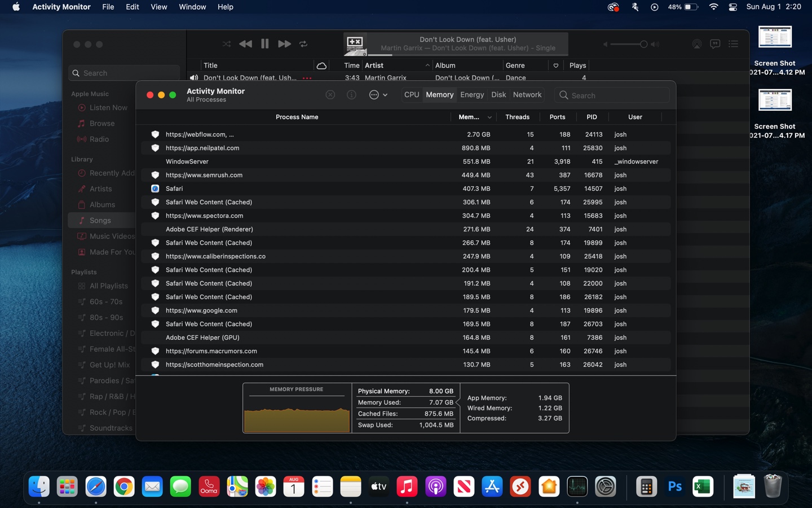812x508 pixels.
Task: Adjust the Music volume slider
Action: [x=629, y=44]
